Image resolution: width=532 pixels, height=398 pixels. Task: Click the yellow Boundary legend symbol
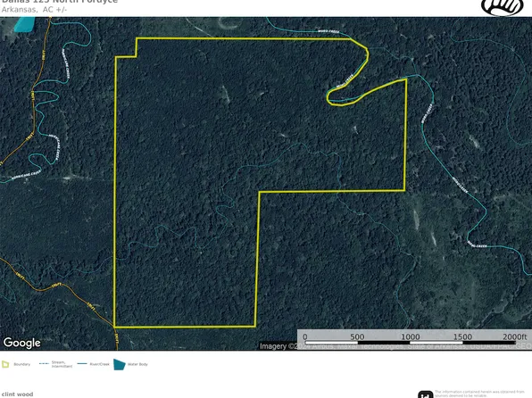[x=5, y=364]
